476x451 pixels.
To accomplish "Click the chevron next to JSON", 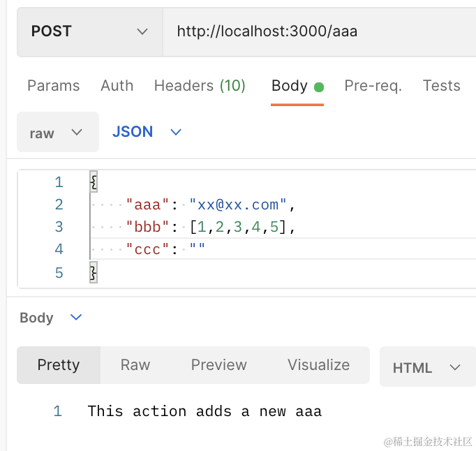I will [x=176, y=132].
